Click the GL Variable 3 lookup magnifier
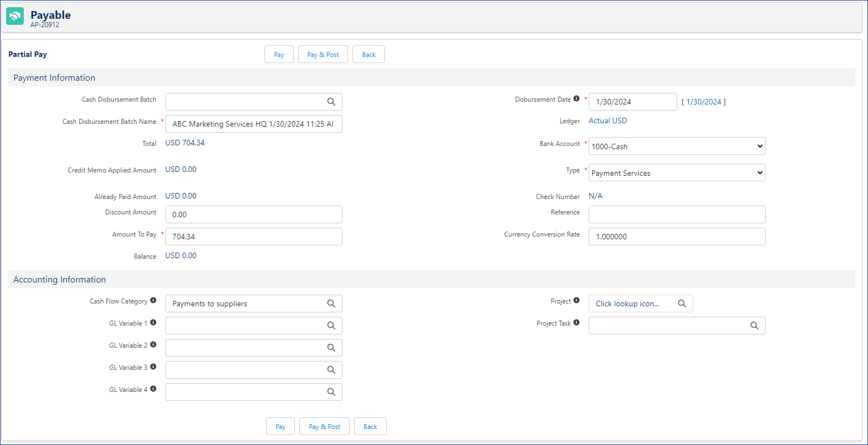The image size is (868, 445). 331,370
